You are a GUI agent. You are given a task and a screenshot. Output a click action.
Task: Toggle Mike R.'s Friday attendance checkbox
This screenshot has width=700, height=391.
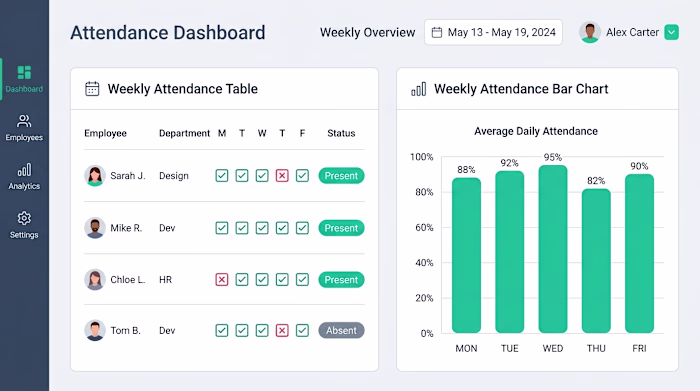[x=302, y=228]
